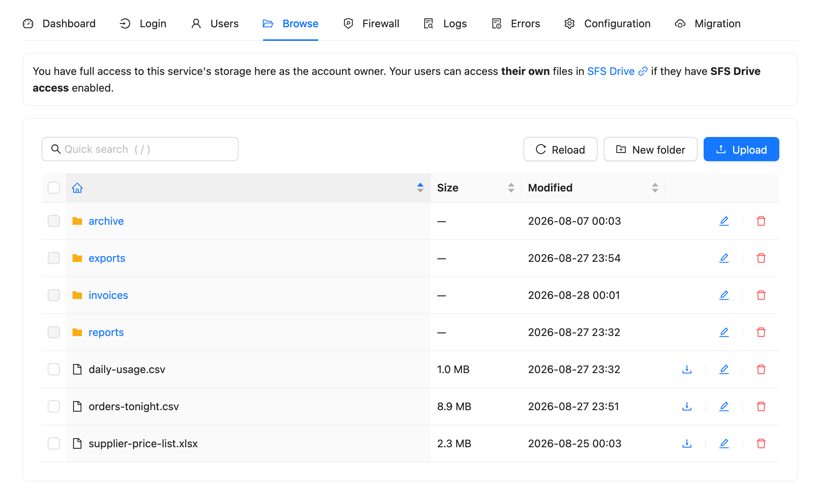
Task: Click the 8.9 MB size value
Action: coord(454,406)
